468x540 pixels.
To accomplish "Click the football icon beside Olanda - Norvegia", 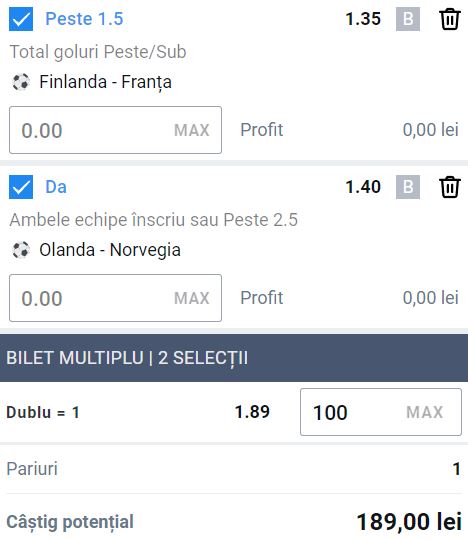I will pyautogui.click(x=21, y=250).
